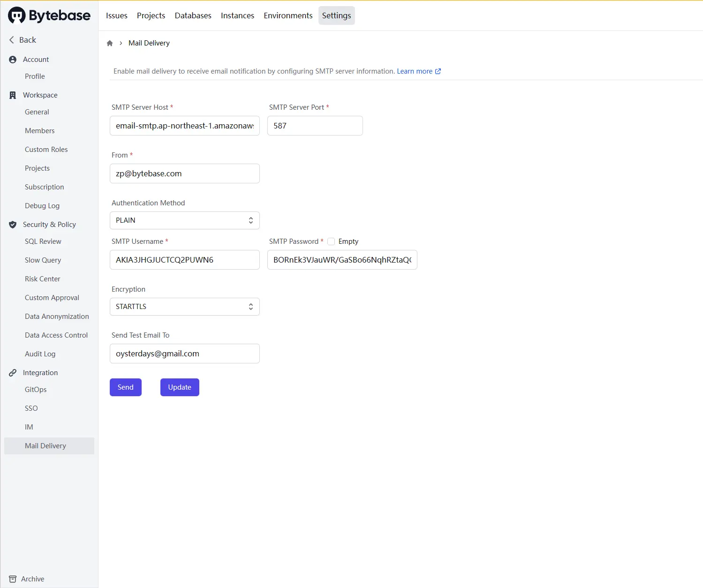
Task: Open the Encryption STARTTLS dropdown
Action: click(x=185, y=307)
